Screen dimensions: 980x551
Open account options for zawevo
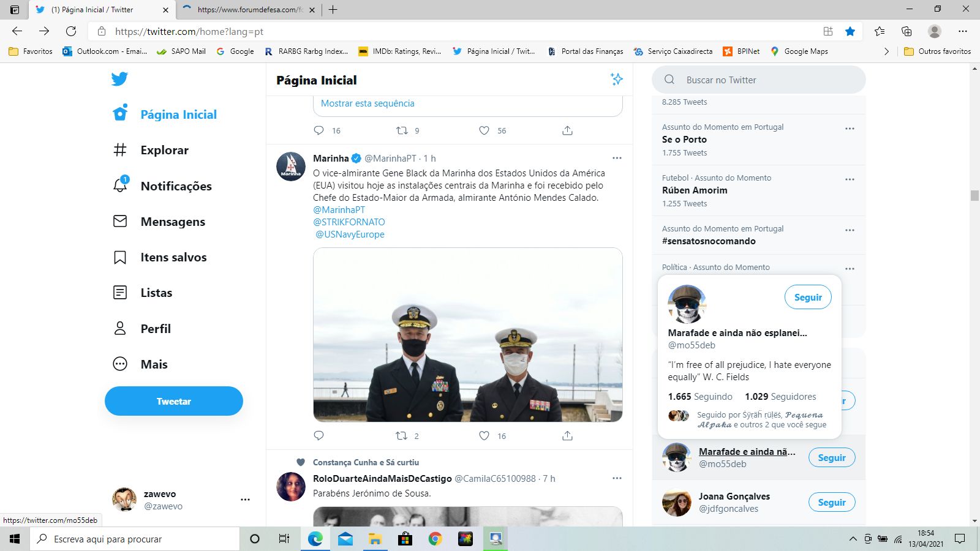point(245,500)
